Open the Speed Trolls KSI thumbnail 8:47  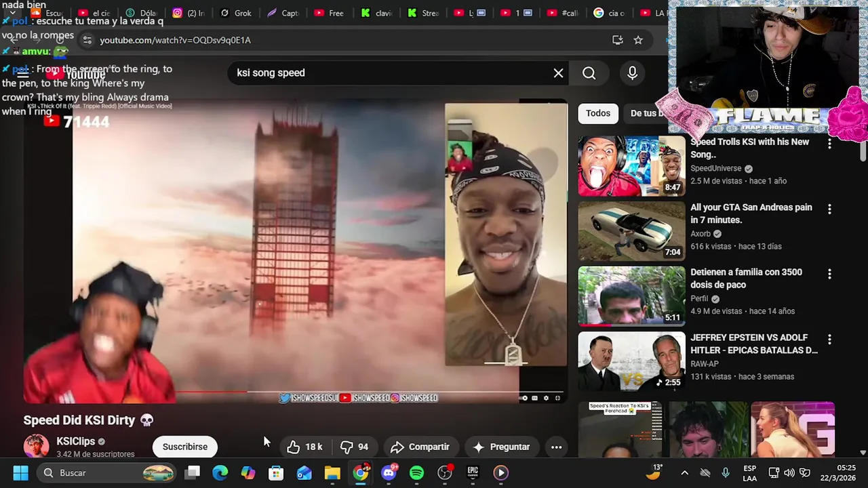pyautogui.click(x=631, y=166)
